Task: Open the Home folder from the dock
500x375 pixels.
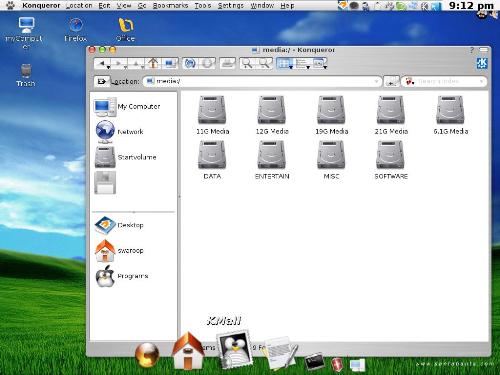Action: coord(188,351)
